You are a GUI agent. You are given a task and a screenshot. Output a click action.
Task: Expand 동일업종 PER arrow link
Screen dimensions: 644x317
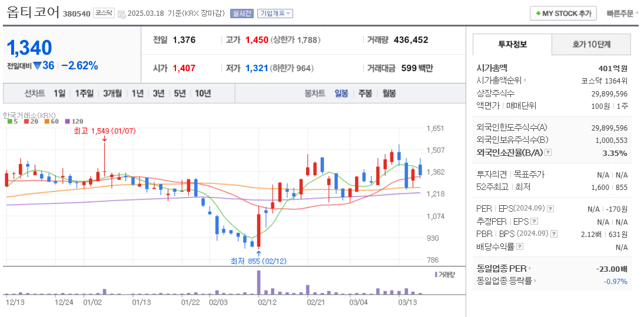pos(529,269)
